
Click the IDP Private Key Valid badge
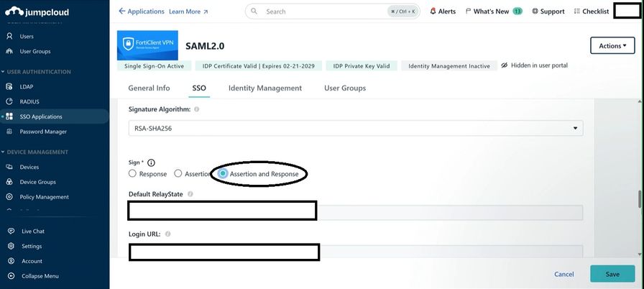coord(362,65)
